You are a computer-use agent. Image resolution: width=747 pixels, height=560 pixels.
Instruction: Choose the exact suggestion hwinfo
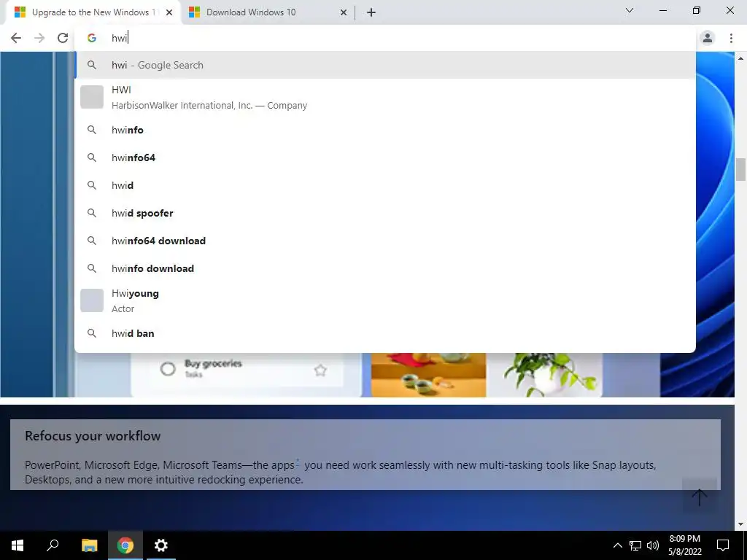tap(385, 130)
